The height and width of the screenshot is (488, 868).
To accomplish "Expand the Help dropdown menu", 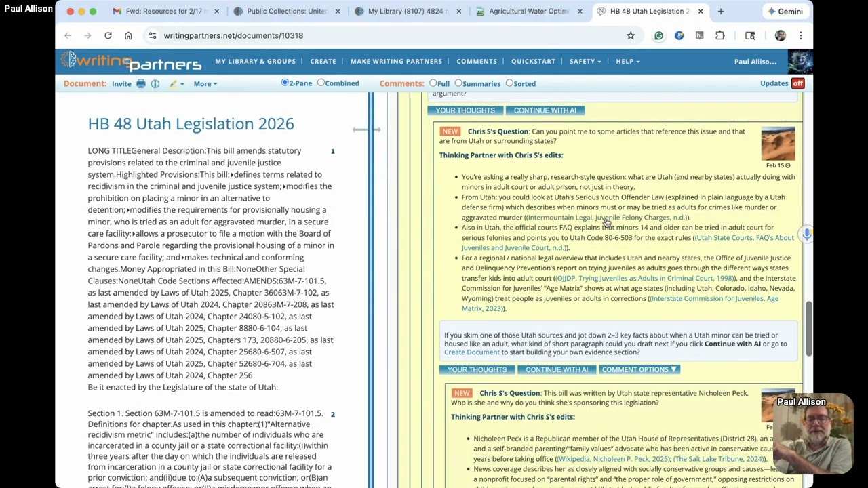I will [628, 61].
